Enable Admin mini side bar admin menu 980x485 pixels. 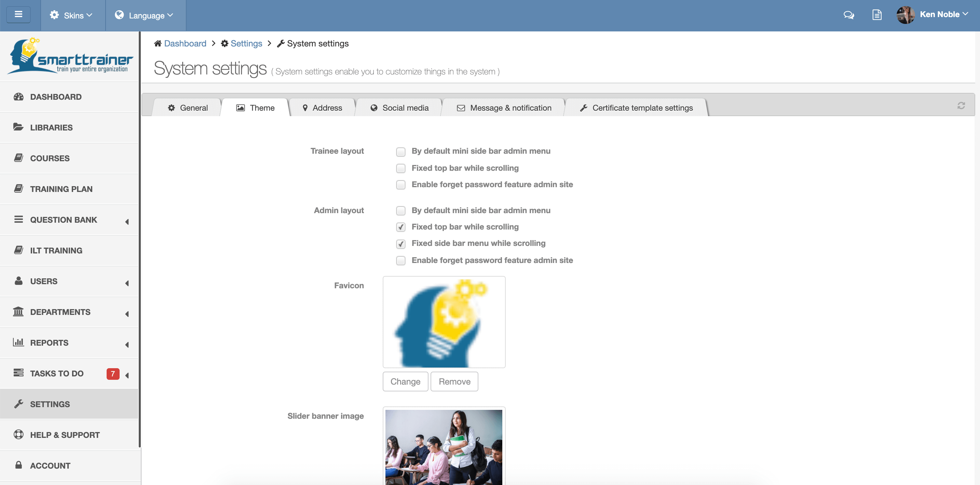point(400,211)
